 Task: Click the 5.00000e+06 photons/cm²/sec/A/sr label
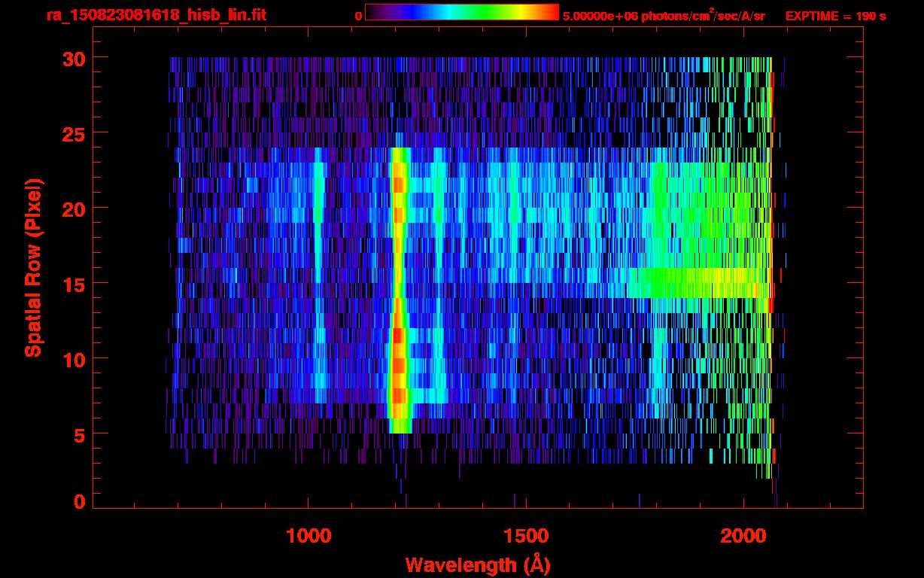pos(664,15)
